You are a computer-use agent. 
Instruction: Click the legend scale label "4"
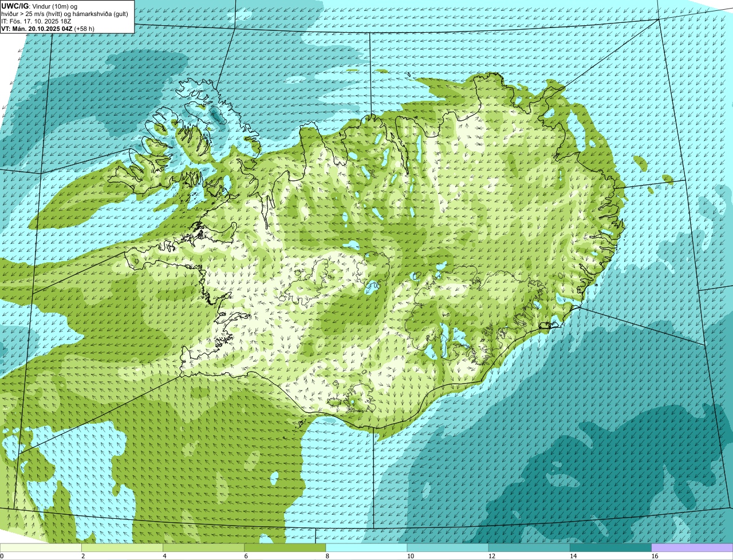[164, 556]
